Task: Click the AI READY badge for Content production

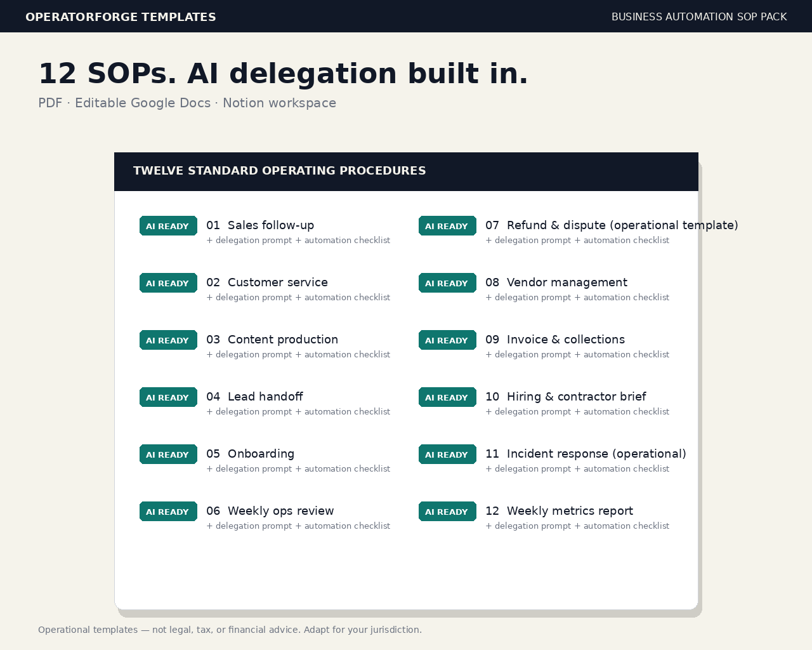Action: (x=168, y=340)
